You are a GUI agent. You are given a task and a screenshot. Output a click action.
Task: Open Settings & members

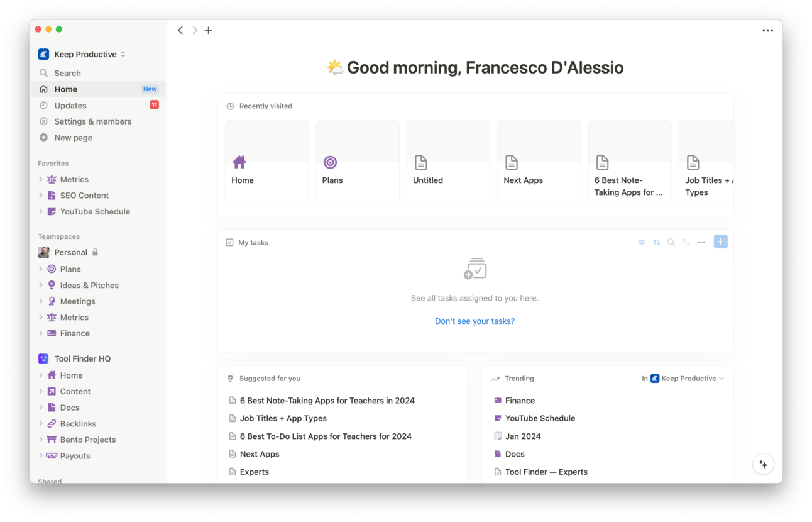tap(98, 121)
